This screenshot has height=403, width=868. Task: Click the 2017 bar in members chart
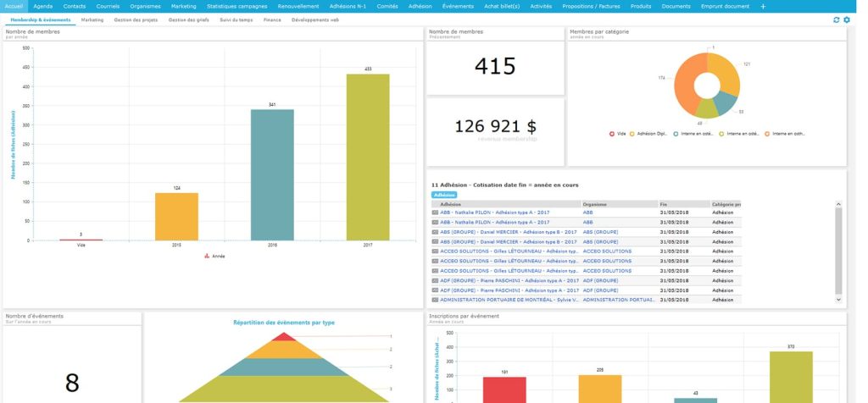tap(367, 157)
